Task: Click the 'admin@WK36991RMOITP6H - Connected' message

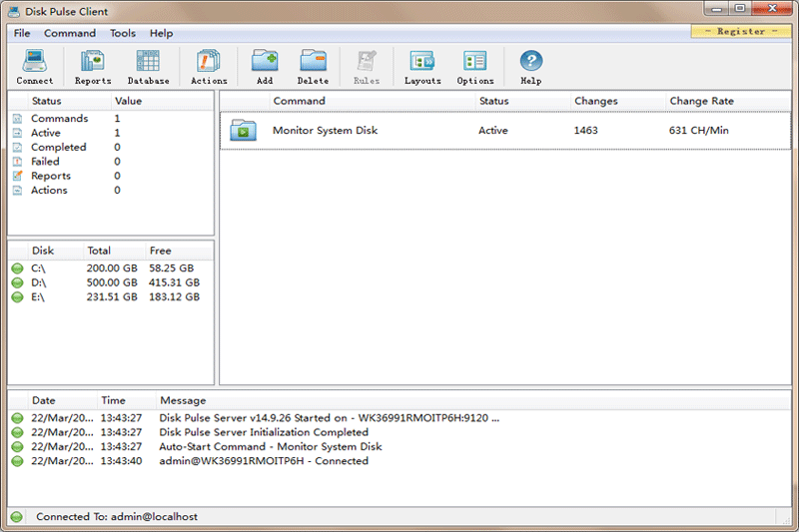Action: [x=264, y=461]
